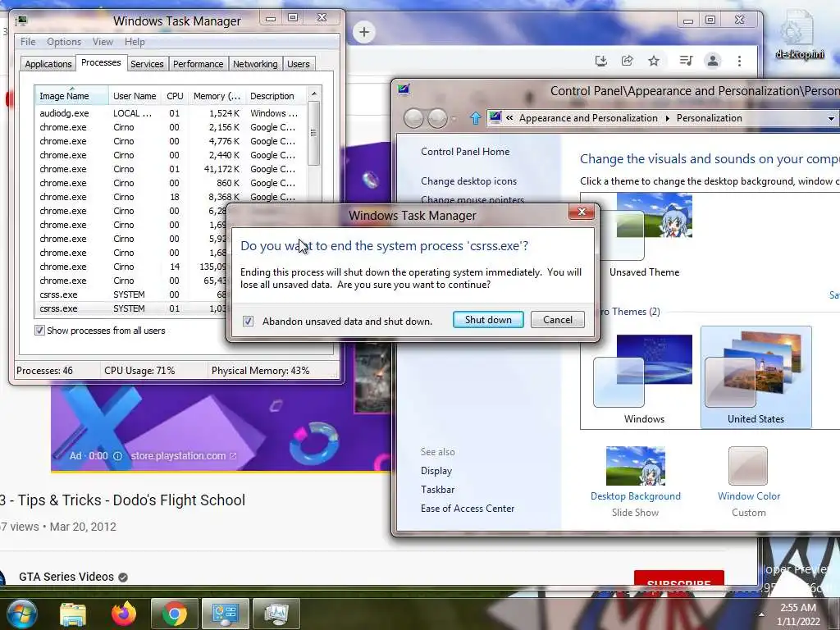Open Taskbar link under See also

click(437, 490)
